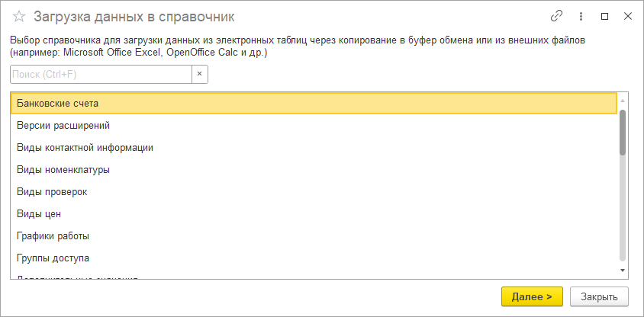Clear the search field with the X icon
Screen dimensions: 644x317
pyautogui.click(x=199, y=74)
